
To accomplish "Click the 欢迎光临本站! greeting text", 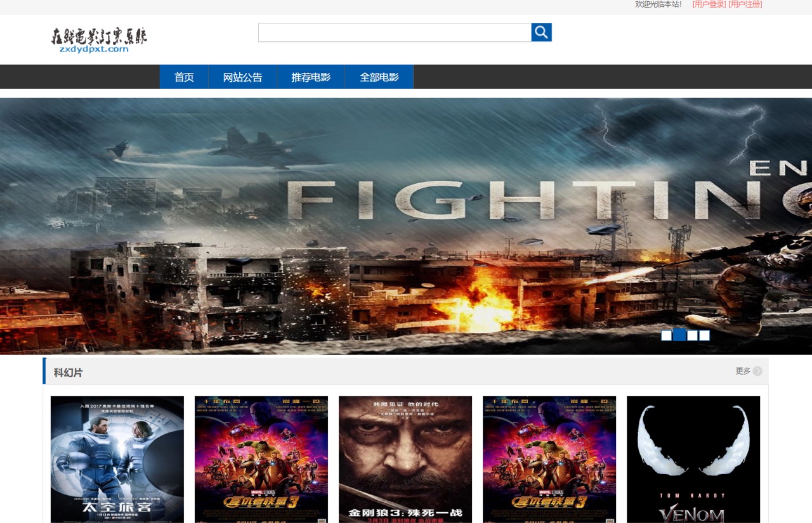I will pos(658,4).
